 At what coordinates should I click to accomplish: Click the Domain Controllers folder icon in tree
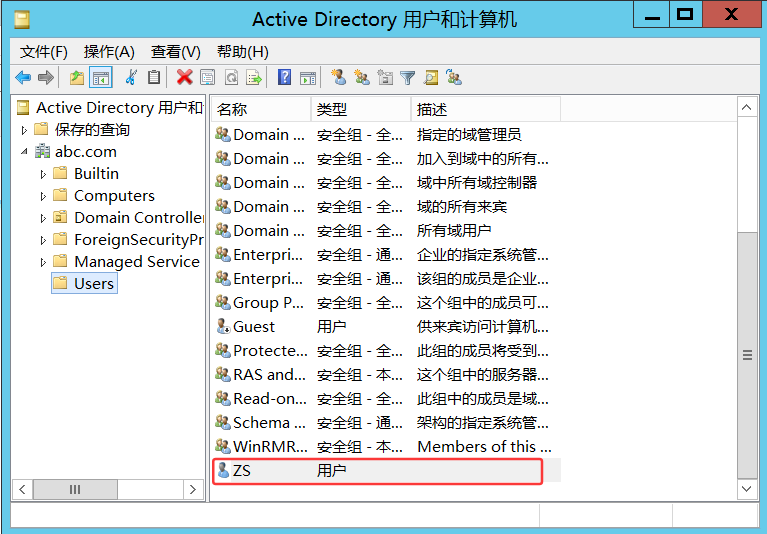tap(60, 217)
